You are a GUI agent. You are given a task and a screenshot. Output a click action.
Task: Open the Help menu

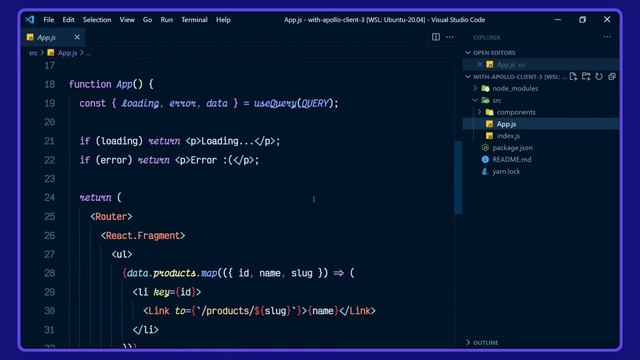click(x=223, y=20)
